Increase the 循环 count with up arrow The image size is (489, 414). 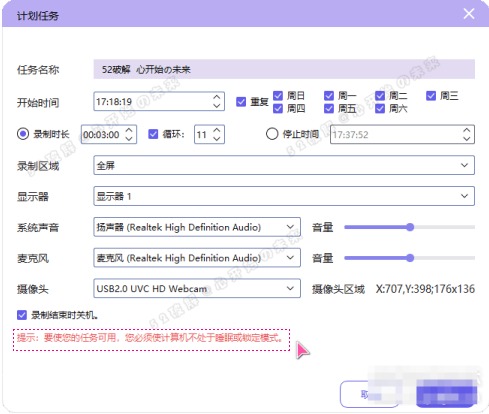pyautogui.click(x=217, y=130)
